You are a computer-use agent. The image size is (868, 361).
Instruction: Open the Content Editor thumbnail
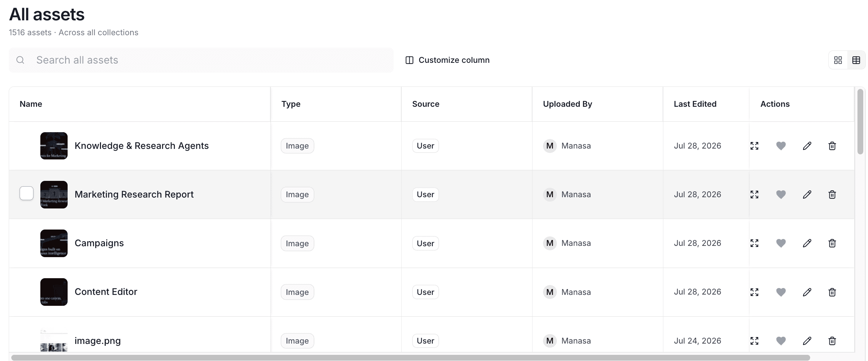(x=54, y=292)
